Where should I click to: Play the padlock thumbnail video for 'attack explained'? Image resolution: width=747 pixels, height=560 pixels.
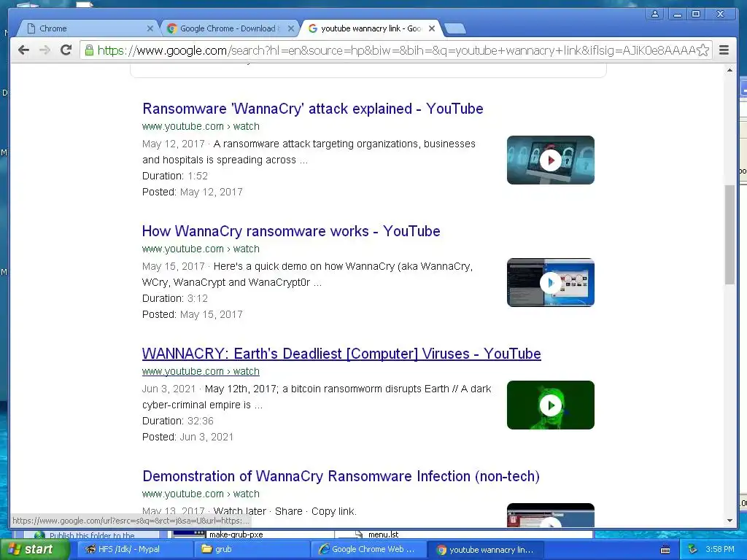pos(551,160)
